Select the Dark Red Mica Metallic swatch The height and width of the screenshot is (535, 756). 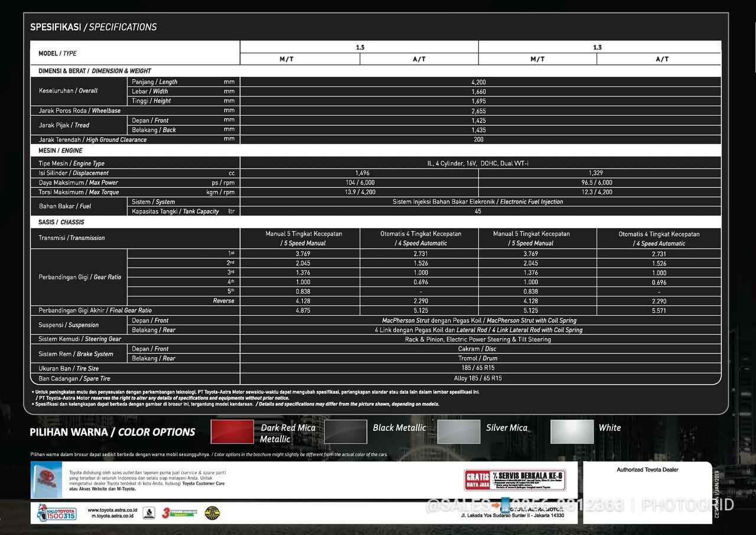[232, 432]
